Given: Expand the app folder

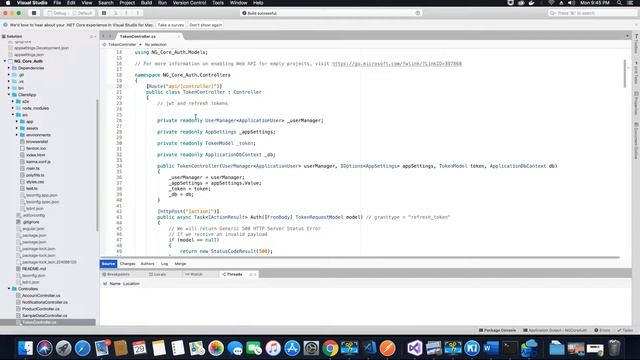Looking at the screenshot, I should click(x=17, y=122).
